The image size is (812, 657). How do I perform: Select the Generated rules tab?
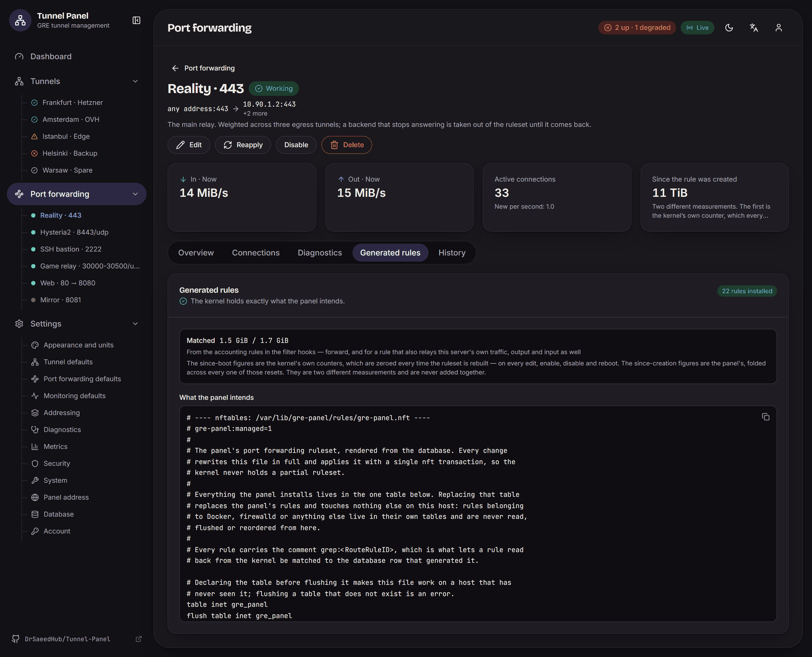tap(390, 253)
